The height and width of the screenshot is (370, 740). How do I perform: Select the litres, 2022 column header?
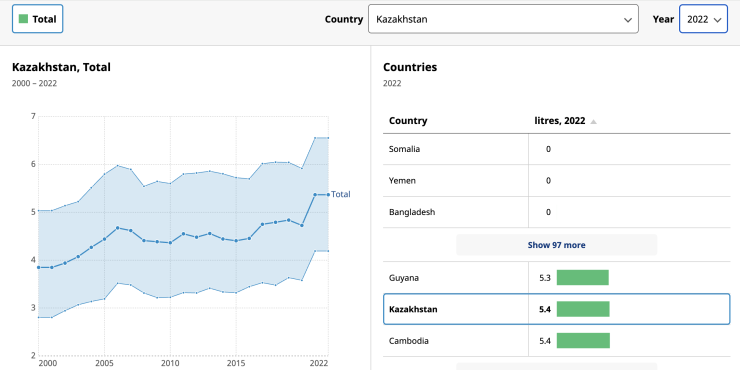560,121
